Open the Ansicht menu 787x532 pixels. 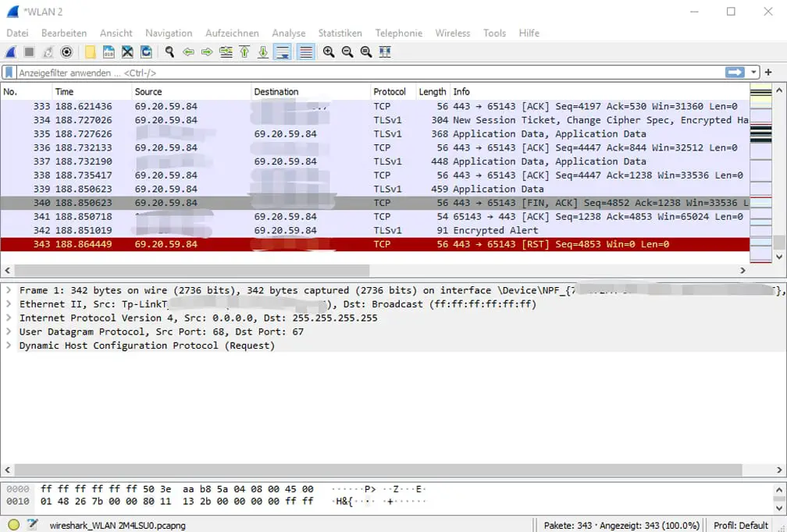click(x=116, y=33)
